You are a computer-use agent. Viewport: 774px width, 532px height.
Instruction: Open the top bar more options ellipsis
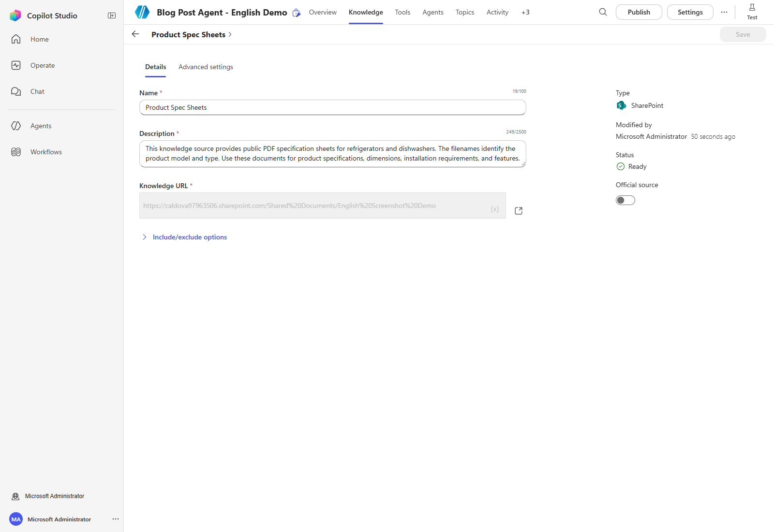724,12
